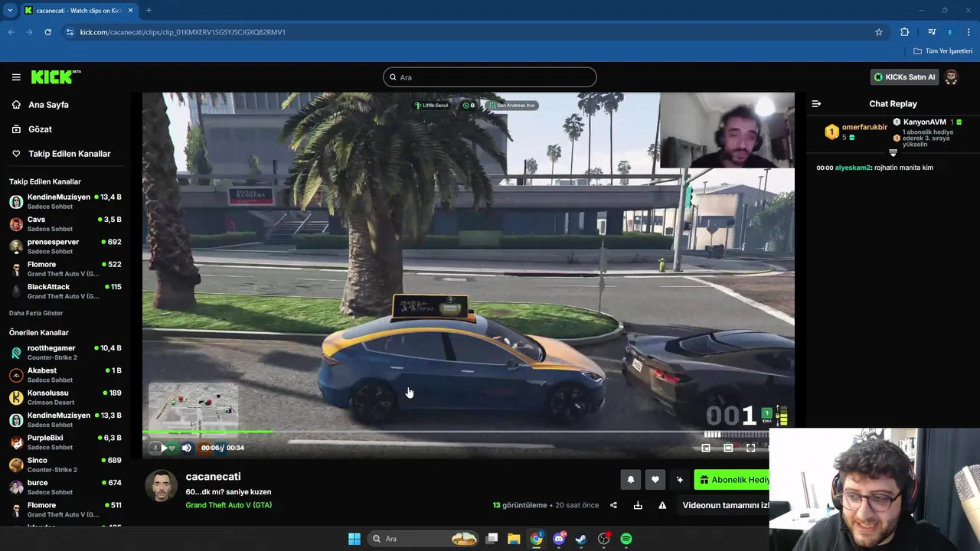Image resolution: width=980 pixels, height=551 pixels.
Task: Open File Explorer from taskbar
Action: tap(514, 539)
